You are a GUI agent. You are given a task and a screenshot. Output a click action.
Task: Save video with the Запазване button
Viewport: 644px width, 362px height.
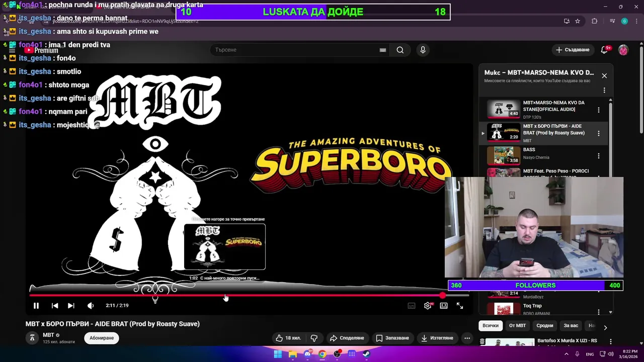(392, 338)
